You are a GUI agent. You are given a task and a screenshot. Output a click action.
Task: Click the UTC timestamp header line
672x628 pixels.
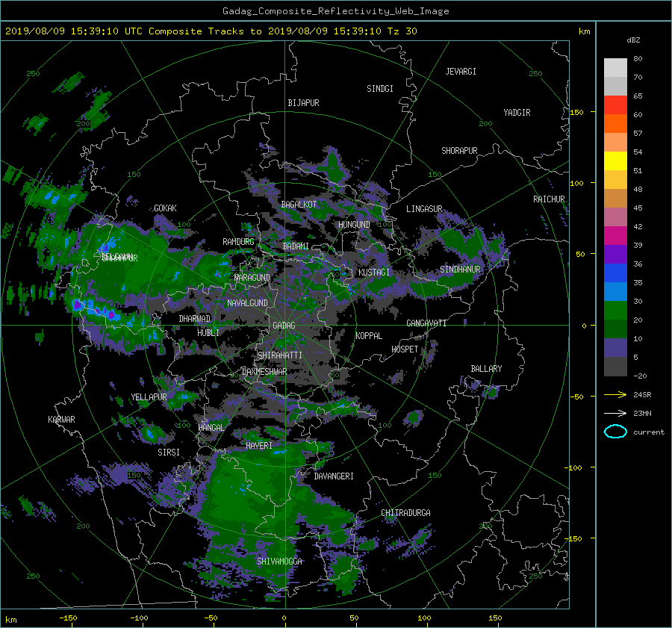211,31
